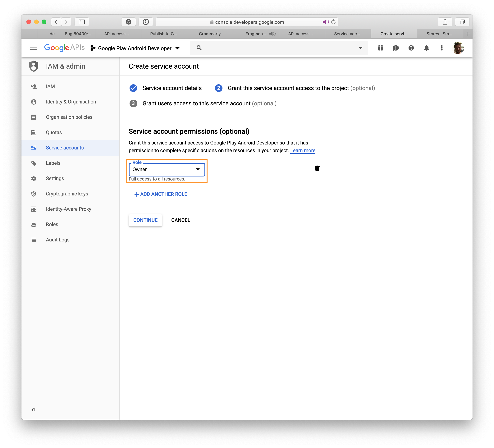Click the IAM menu icon

pos(34,86)
